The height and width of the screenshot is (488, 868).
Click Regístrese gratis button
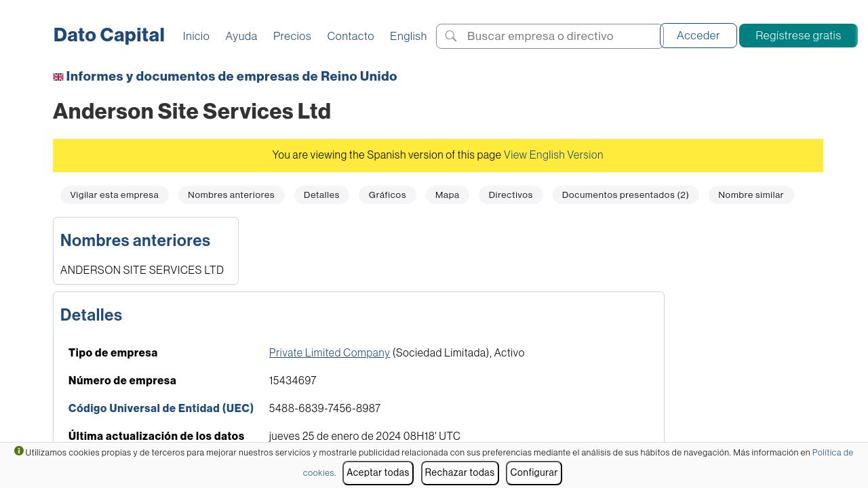click(798, 36)
